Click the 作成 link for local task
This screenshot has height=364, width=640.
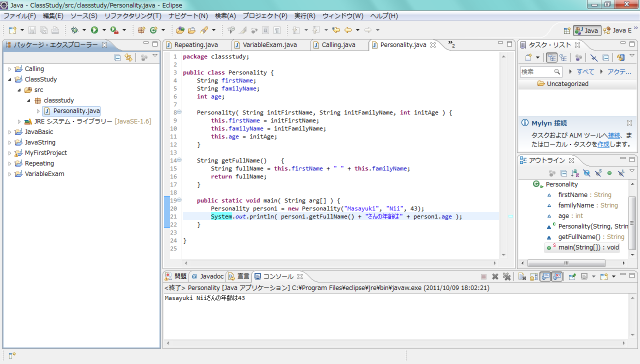[x=603, y=144]
